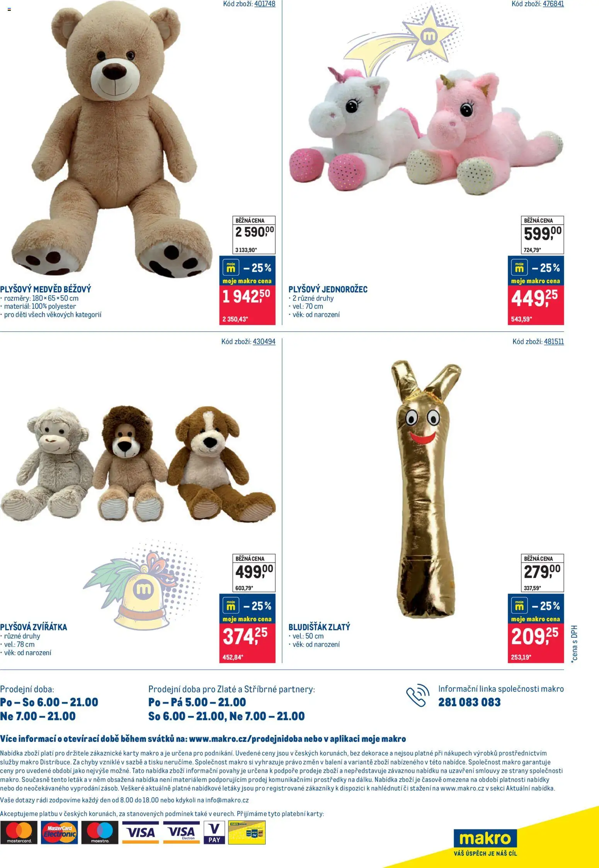Click the Mastercard payment logo
Screen dimensions: 599x868
tap(19, 832)
